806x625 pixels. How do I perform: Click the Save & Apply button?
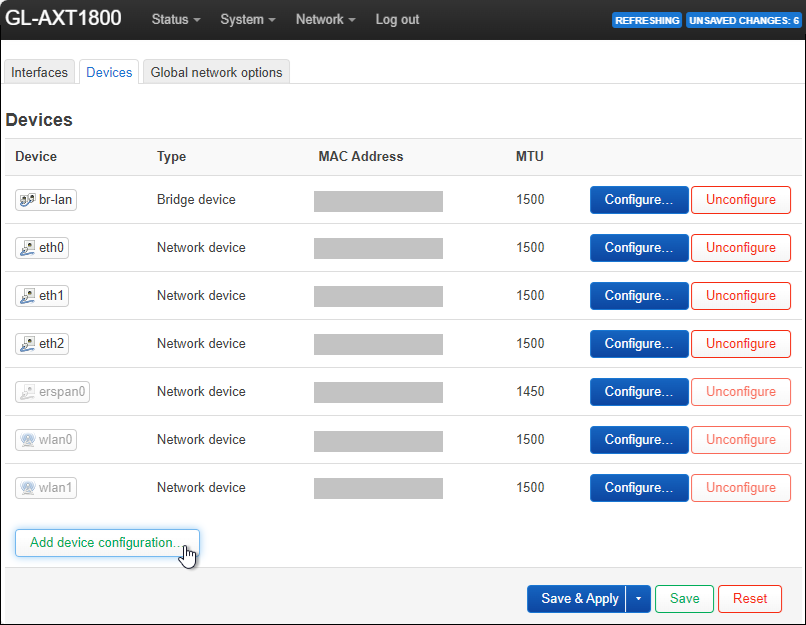pyautogui.click(x=576, y=599)
